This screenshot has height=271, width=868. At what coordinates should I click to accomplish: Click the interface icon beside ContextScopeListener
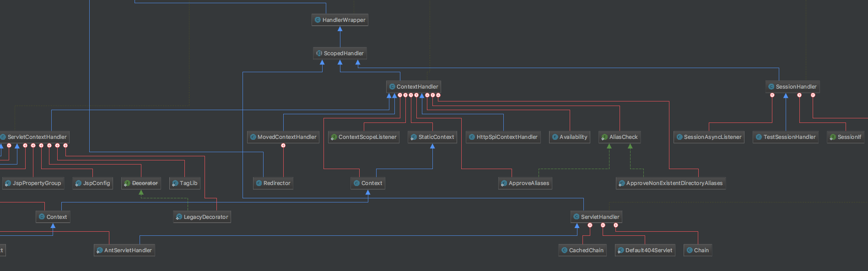[334, 137]
